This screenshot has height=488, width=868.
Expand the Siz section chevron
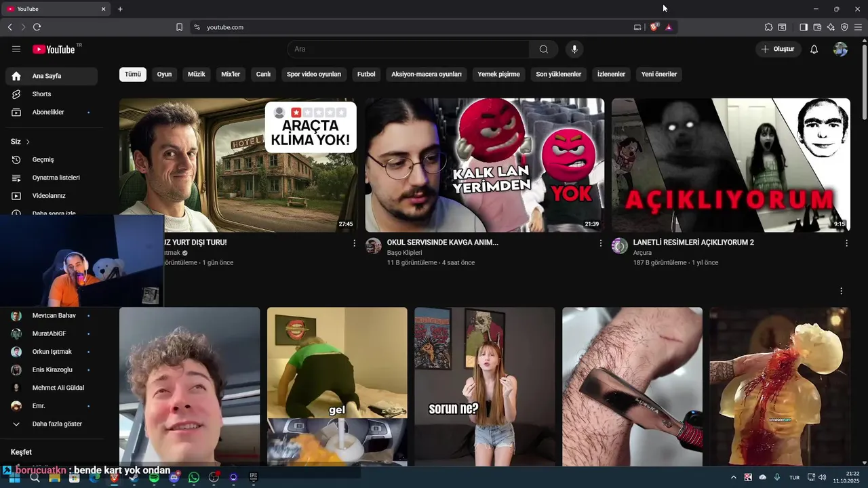coord(28,142)
